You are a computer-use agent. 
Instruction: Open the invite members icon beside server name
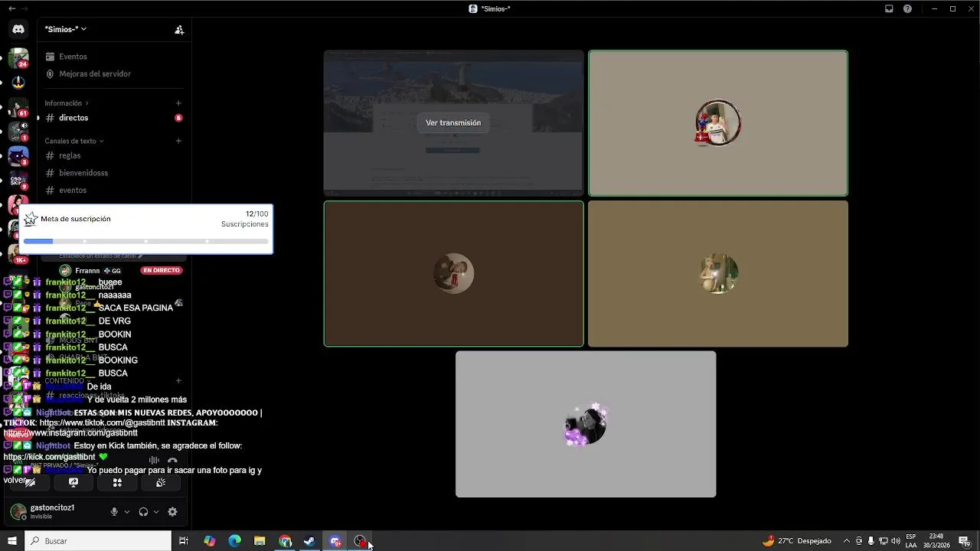[x=179, y=30]
